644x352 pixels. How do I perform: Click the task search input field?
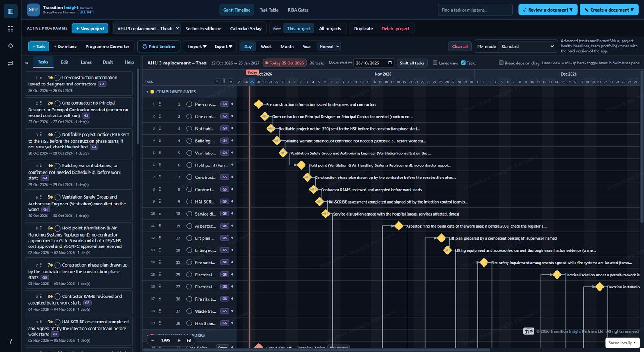coord(475,10)
